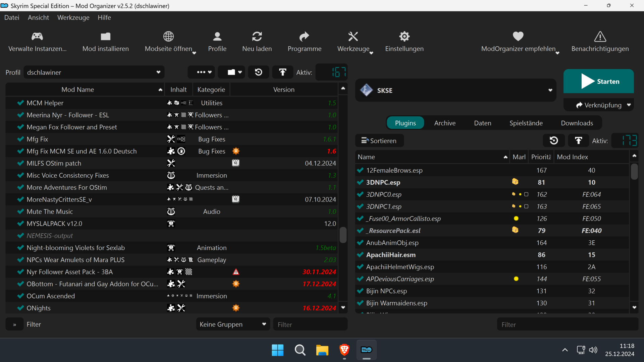Click the restore backup icon in plugins panel
This screenshot has height=362, width=644.
[554, 140]
